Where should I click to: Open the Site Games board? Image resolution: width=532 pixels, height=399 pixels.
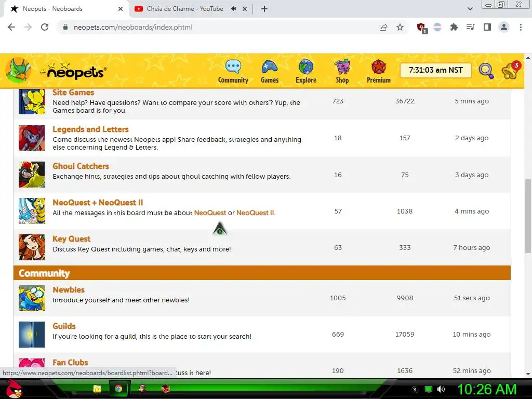pos(73,92)
